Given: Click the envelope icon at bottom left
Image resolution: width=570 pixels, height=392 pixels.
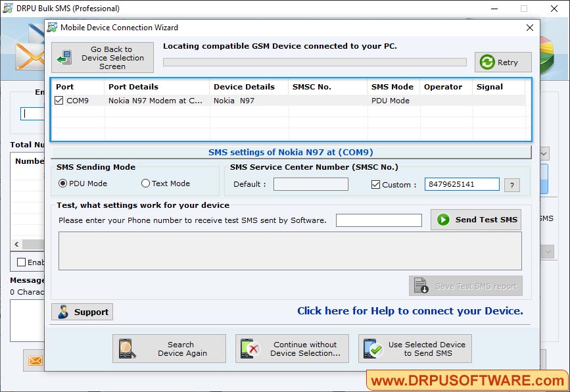Looking at the screenshot, I should 36,361.
